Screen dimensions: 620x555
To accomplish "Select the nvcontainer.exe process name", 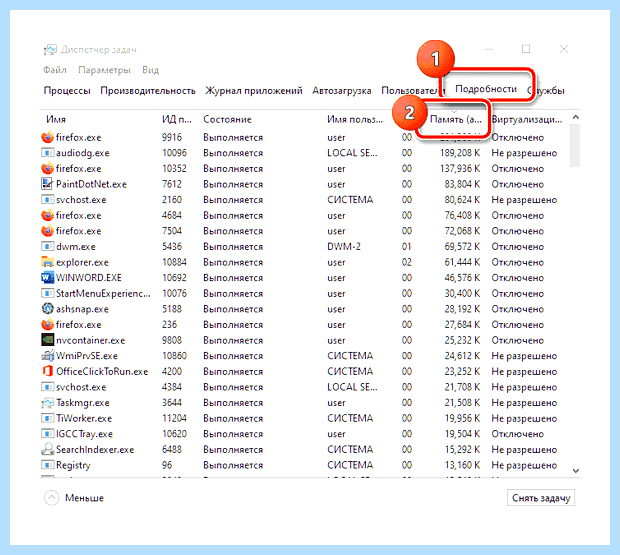I will click(x=91, y=340).
